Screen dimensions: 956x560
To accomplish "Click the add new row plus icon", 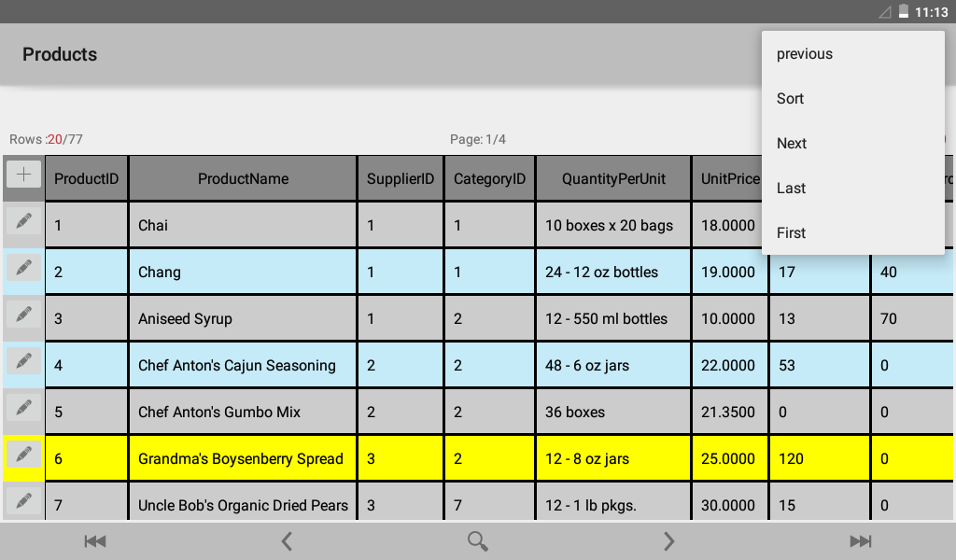I will 23,175.
